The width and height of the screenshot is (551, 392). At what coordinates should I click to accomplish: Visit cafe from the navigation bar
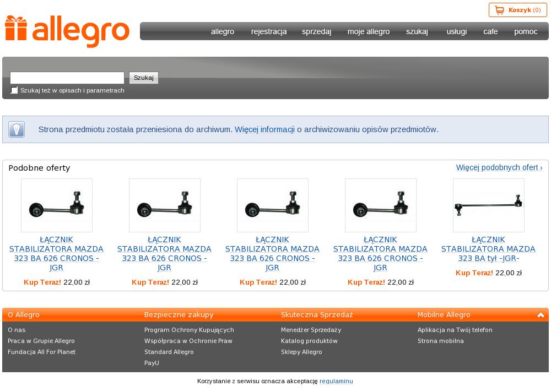point(490,31)
